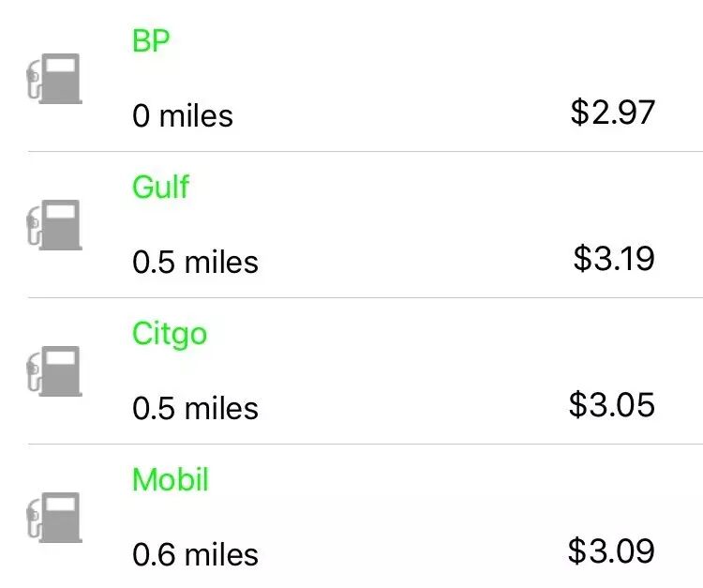Select the Citgo station name
Viewport: 703px width, 588px height.
170,335
